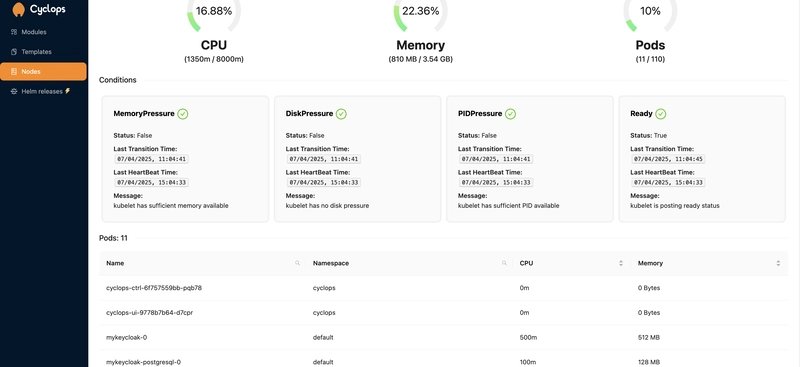Click the DiskPressure green check icon

(341, 114)
